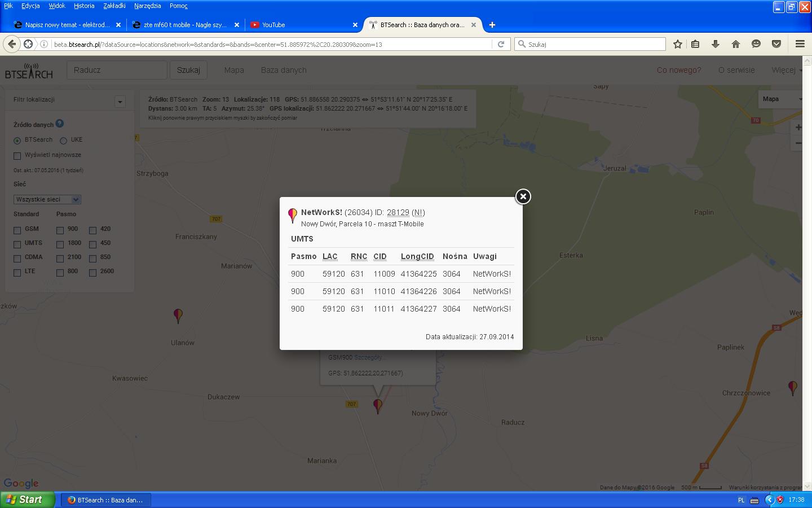Screen dimensions: 812x508
Task: Click the PL language indicator in tray
Action: click(x=741, y=500)
